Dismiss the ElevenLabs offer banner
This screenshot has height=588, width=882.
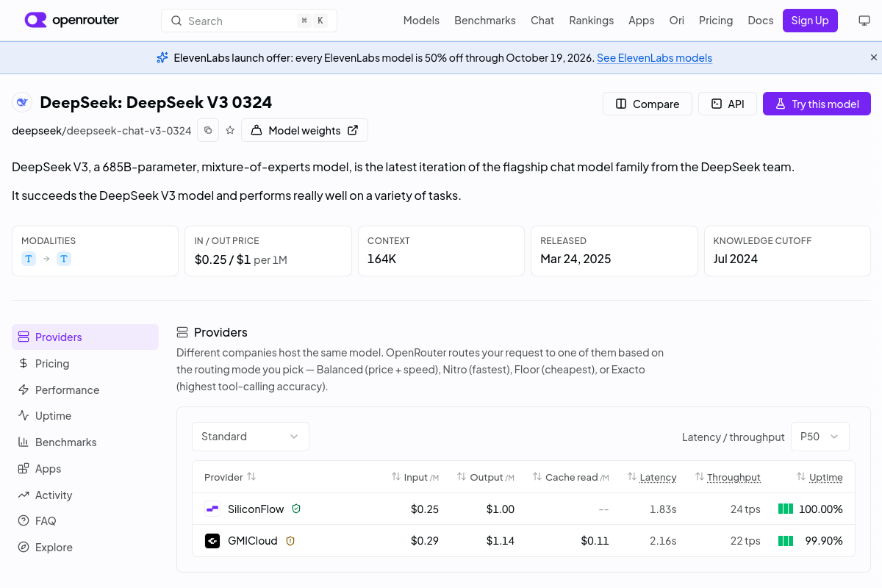click(x=874, y=57)
